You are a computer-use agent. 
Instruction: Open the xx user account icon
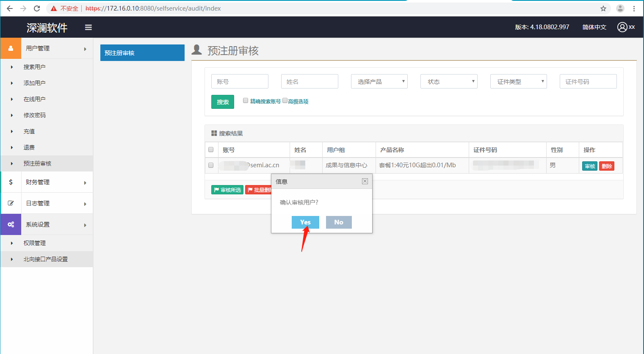[x=622, y=27]
